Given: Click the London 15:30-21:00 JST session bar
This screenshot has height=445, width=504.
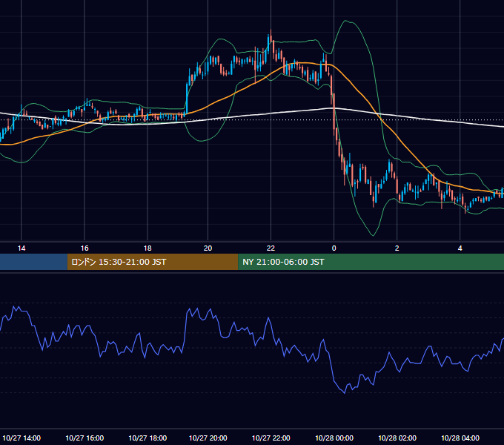Looking at the screenshot, I should click(153, 262).
